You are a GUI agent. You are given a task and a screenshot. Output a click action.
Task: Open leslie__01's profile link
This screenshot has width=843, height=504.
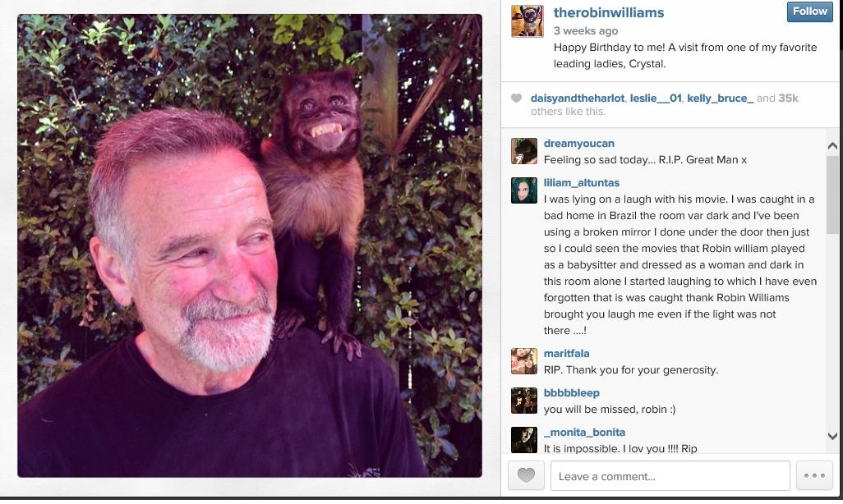click(656, 99)
